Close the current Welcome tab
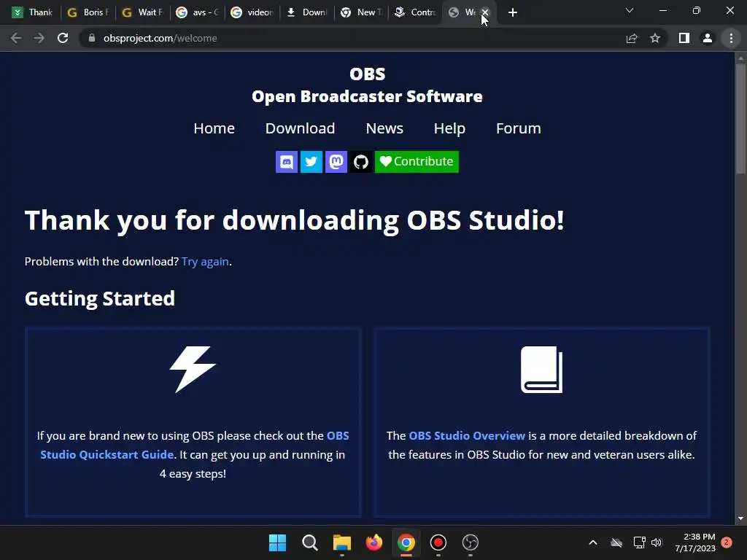This screenshot has height=560, width=747. pyautogui.click(x=485, y=12)
